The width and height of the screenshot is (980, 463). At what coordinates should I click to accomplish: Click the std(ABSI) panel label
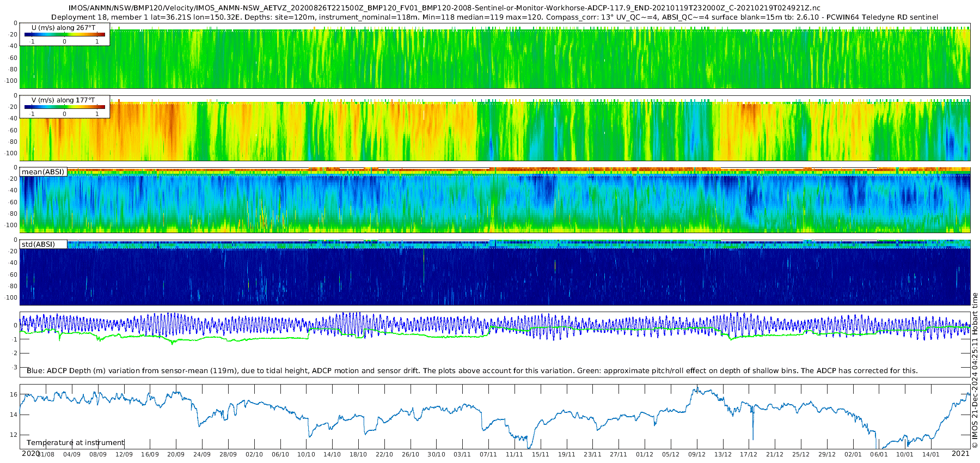pyautogui.click(x=38, y=245)
